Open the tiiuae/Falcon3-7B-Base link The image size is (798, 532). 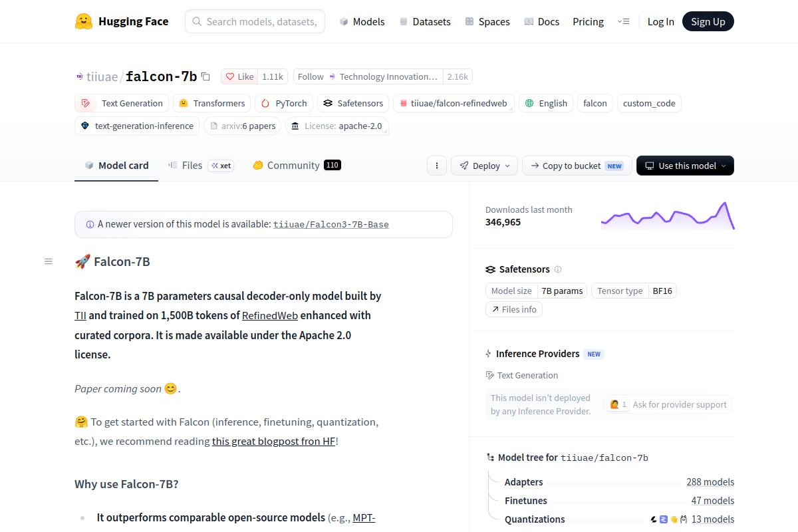pyautogui.click(x=331, y=225)
